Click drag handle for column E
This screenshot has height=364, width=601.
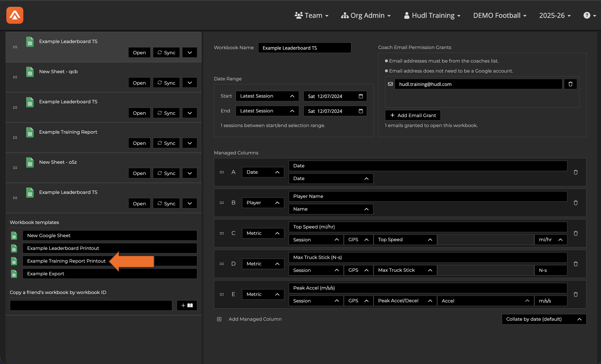click(222, 294)
